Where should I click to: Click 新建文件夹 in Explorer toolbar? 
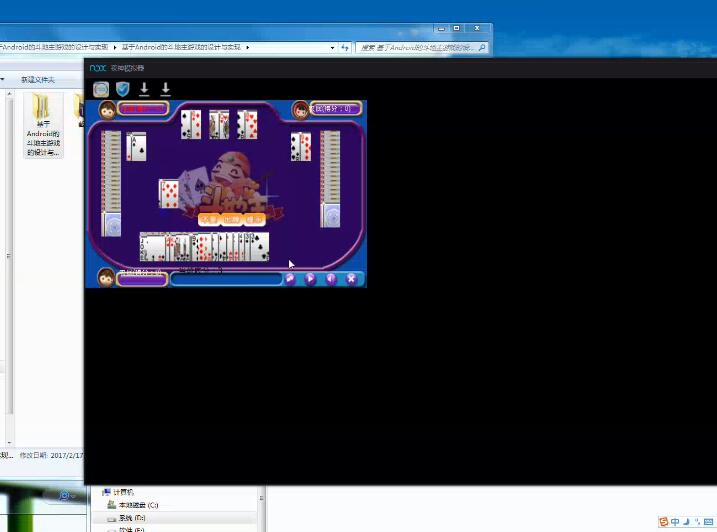[37, 80]
